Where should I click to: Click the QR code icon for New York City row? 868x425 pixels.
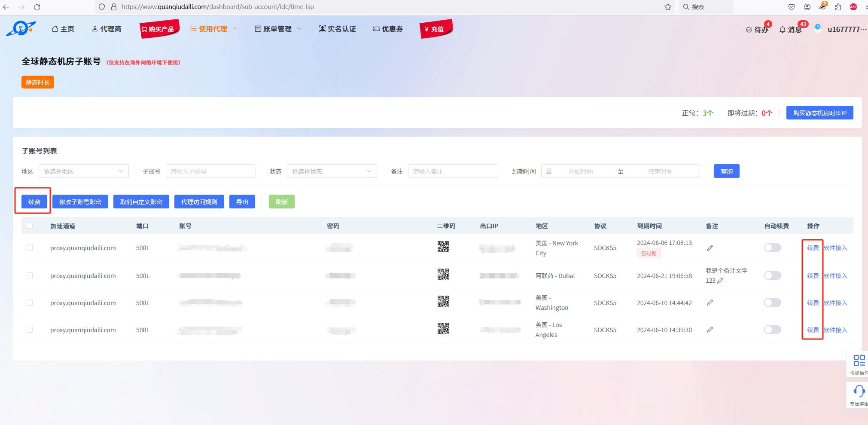[x=443, y=247]
